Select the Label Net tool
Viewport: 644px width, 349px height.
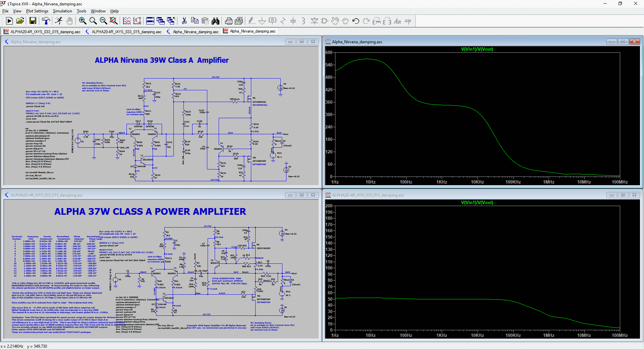click(273, 21)
